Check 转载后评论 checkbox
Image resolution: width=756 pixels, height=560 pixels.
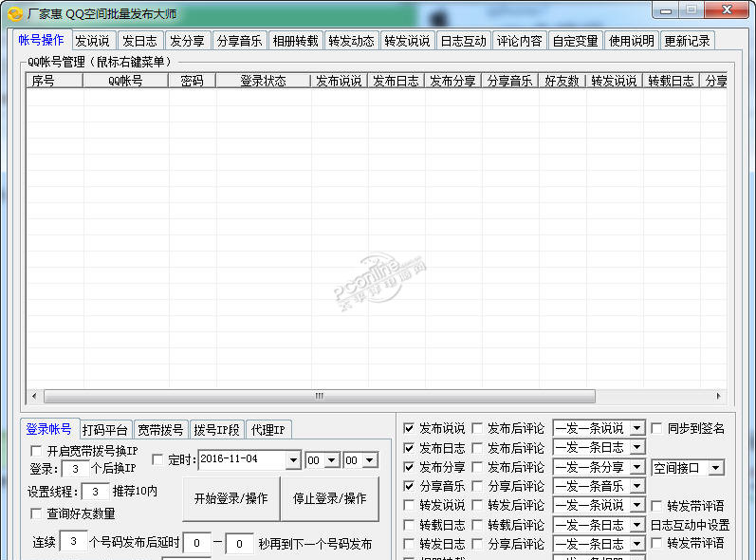[x=477, y=525]
